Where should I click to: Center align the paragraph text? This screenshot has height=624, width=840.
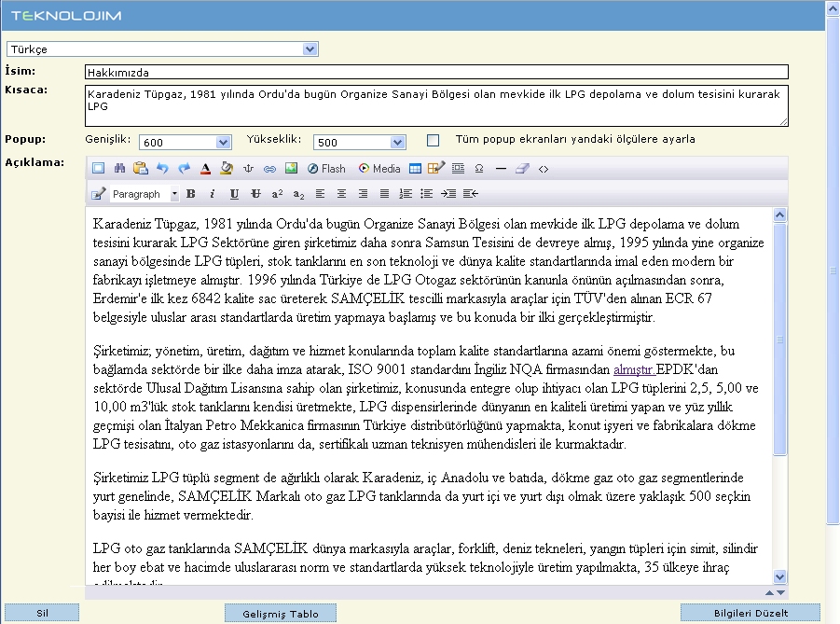(341, 194)
